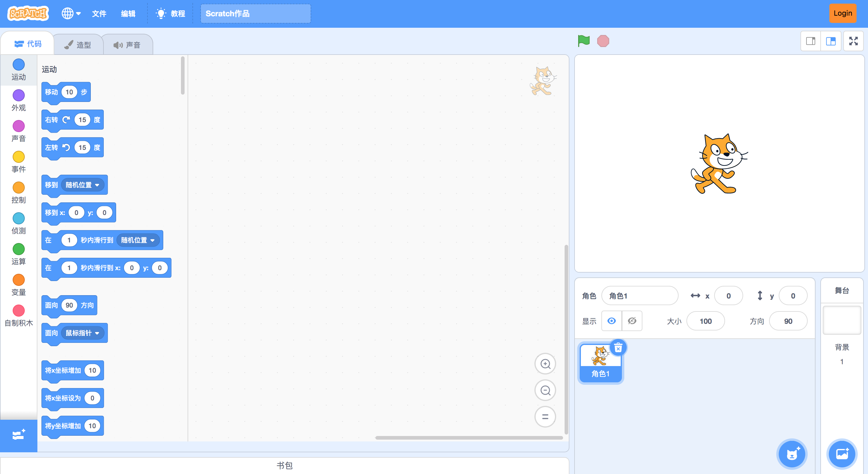
Task: Add a new backdrop
Action: click(842, 454)
